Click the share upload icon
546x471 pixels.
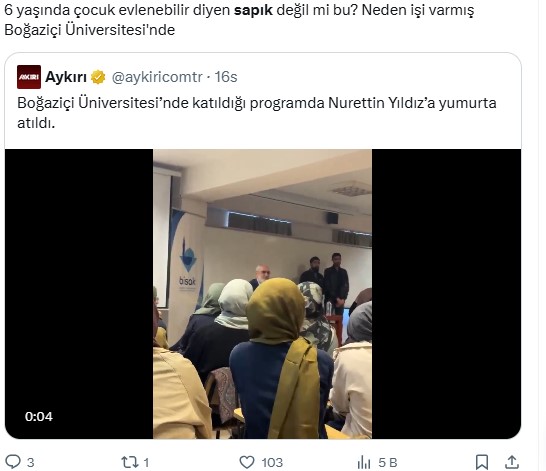click(512, 462)
